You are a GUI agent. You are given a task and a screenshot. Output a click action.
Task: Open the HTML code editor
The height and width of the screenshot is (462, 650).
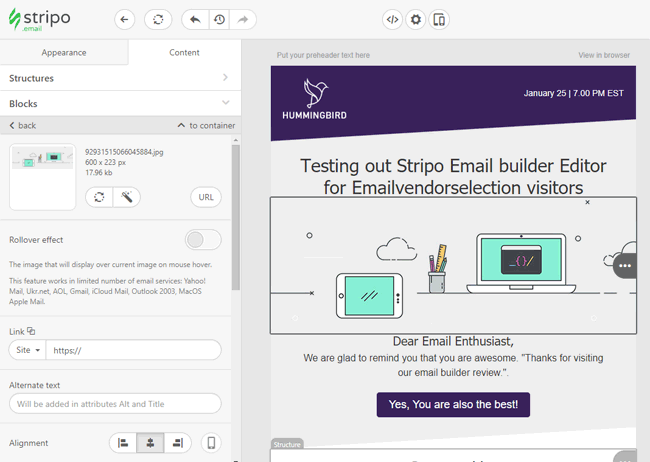(x=392, y=19)
